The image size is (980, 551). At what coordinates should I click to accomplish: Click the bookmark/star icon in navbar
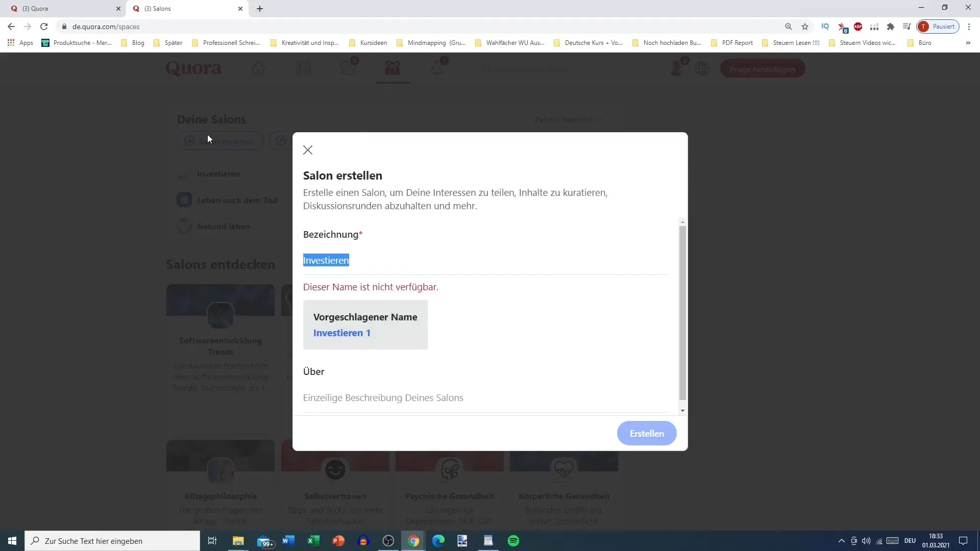pyautogui.click(x=806, y=26)
